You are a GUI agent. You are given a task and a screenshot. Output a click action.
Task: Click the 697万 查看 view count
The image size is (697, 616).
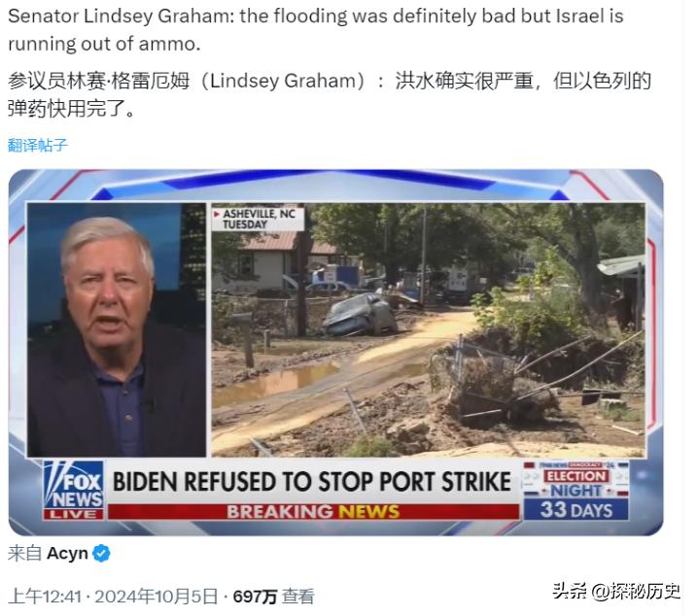[x=273, y=597]
